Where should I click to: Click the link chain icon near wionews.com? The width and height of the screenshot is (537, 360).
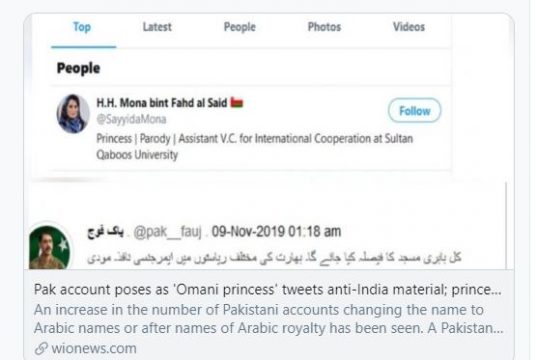(41, 349)
